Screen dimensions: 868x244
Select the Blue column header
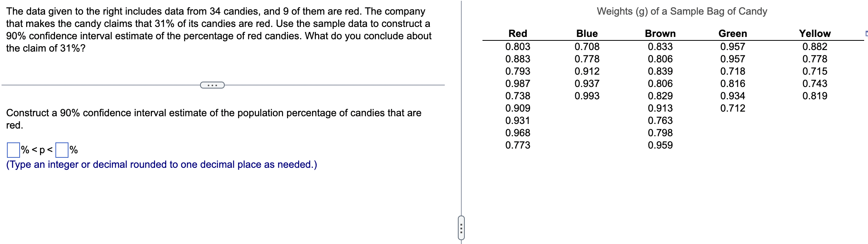point(586,33)
